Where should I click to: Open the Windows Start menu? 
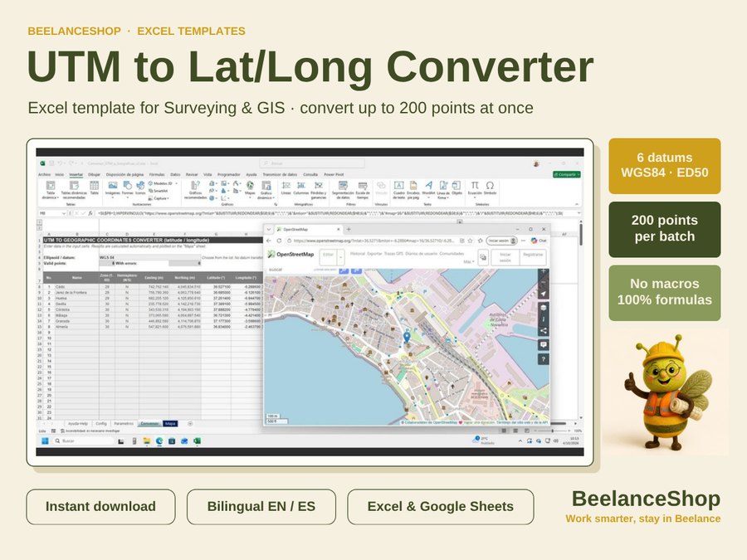[x=46, y=441]
